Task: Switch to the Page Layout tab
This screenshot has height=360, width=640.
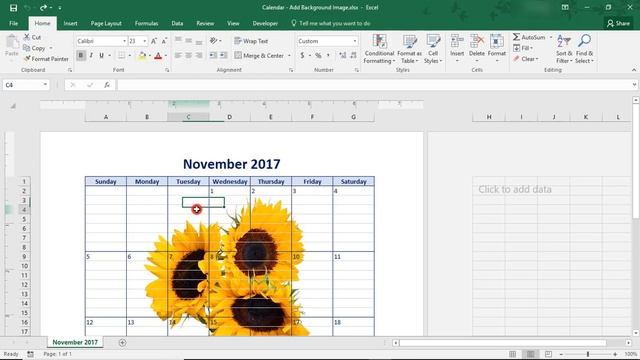Action: coord(106,23)
